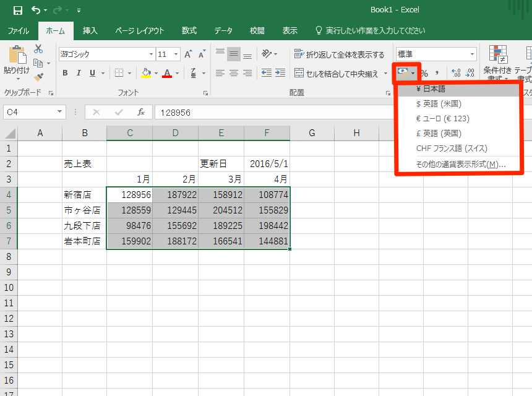Click the Format Painter brush icon
This screenshot has height=396, width=532.
coord(38,77)
